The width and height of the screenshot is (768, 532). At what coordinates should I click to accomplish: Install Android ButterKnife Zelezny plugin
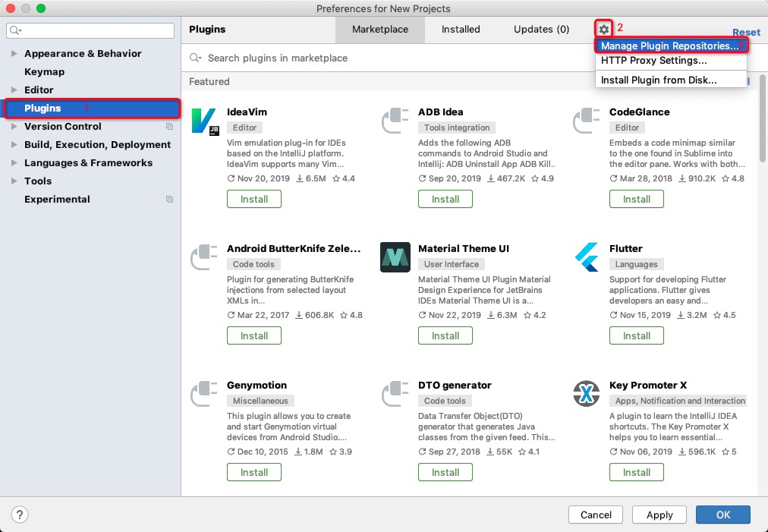coord(254,335)
